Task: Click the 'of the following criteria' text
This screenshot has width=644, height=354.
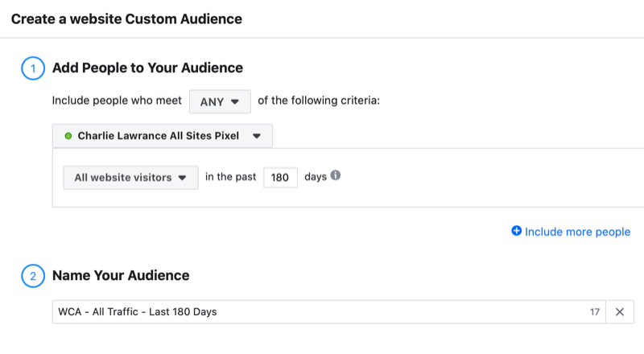Action: (318, 101)
